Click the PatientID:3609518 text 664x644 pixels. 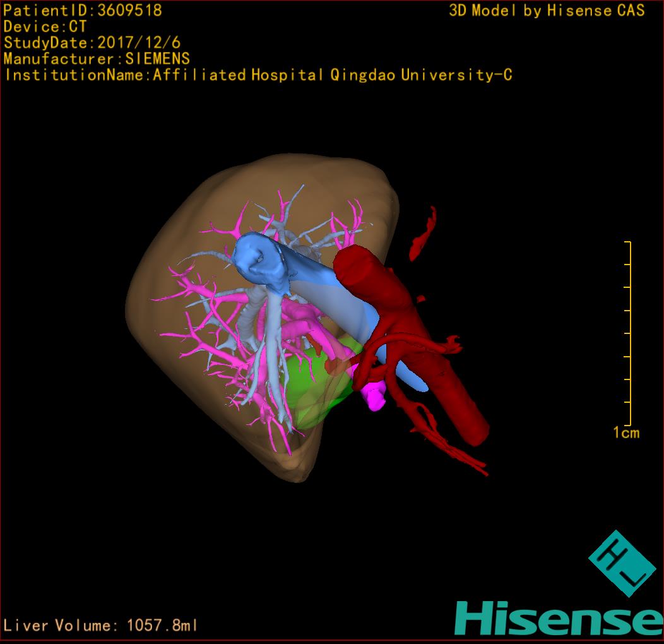pos(83,11)
